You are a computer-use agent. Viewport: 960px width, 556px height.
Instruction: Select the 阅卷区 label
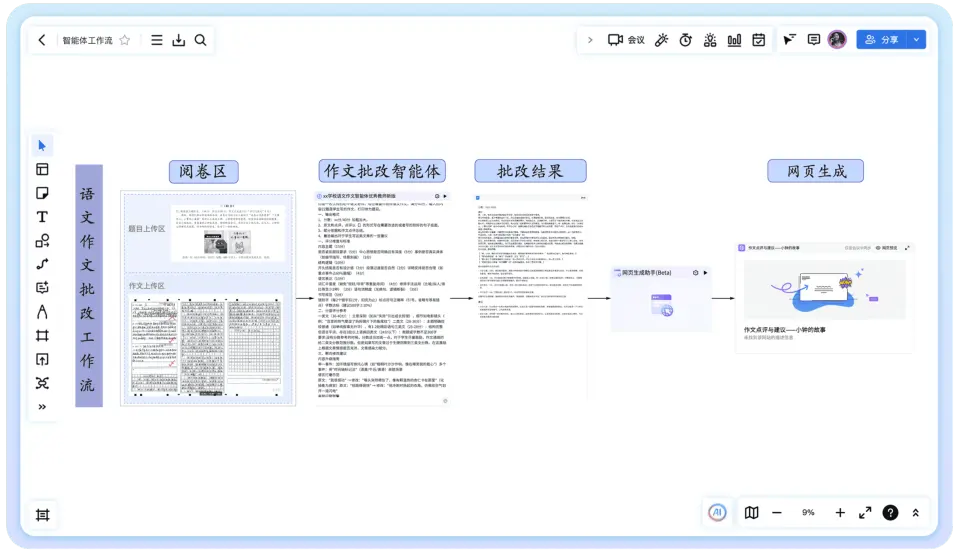coord(203,171)
